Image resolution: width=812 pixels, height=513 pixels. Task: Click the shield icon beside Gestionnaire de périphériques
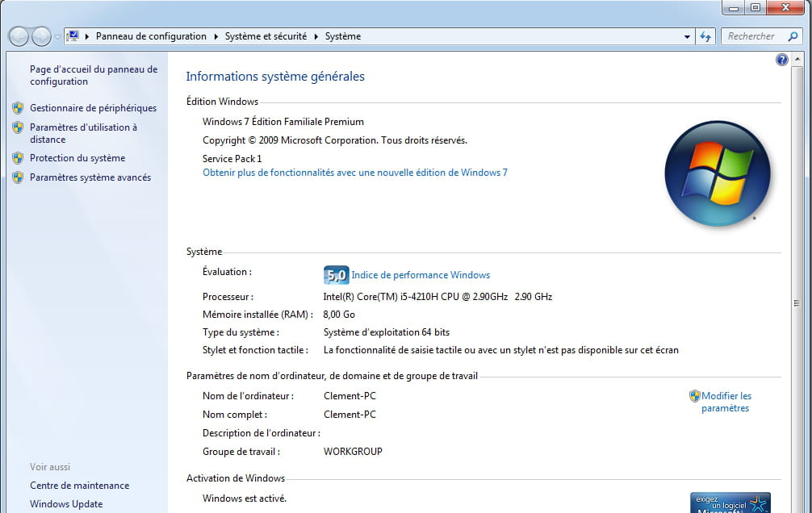pos(18,108)
